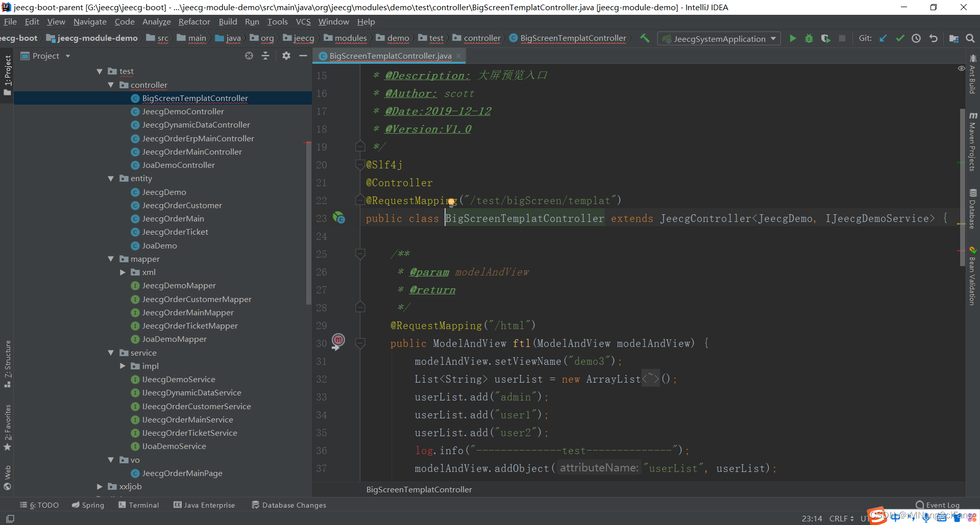The image size is (980, 525).
Task: Revert changes with the rollback icon
Action: (x=934, y=38)
